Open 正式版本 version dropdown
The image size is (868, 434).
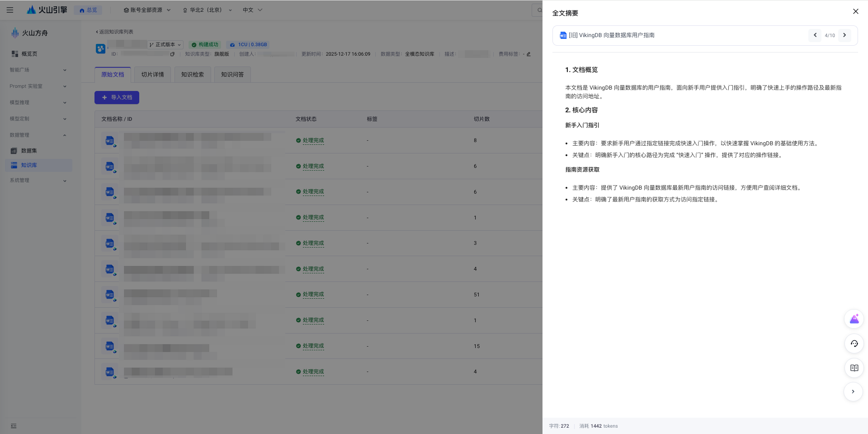165,44
